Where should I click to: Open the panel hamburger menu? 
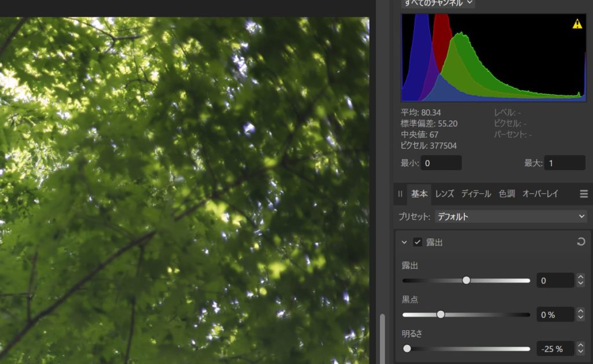click(584, 194)
